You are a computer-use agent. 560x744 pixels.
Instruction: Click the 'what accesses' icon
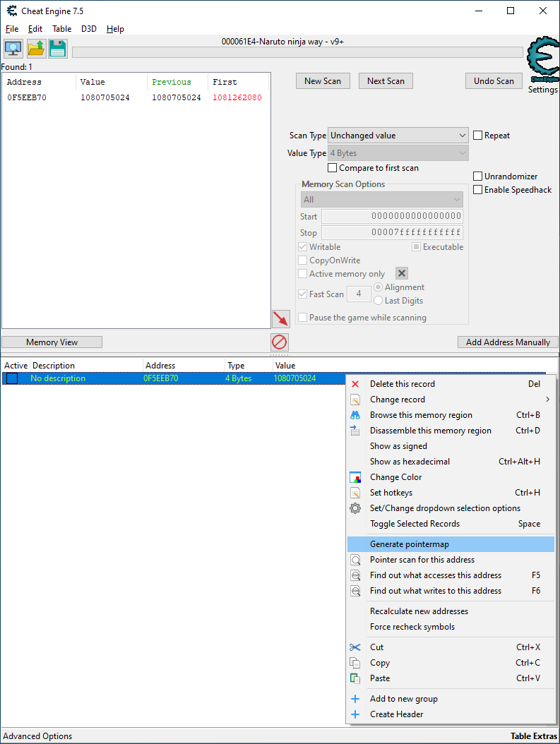point(355,575)
